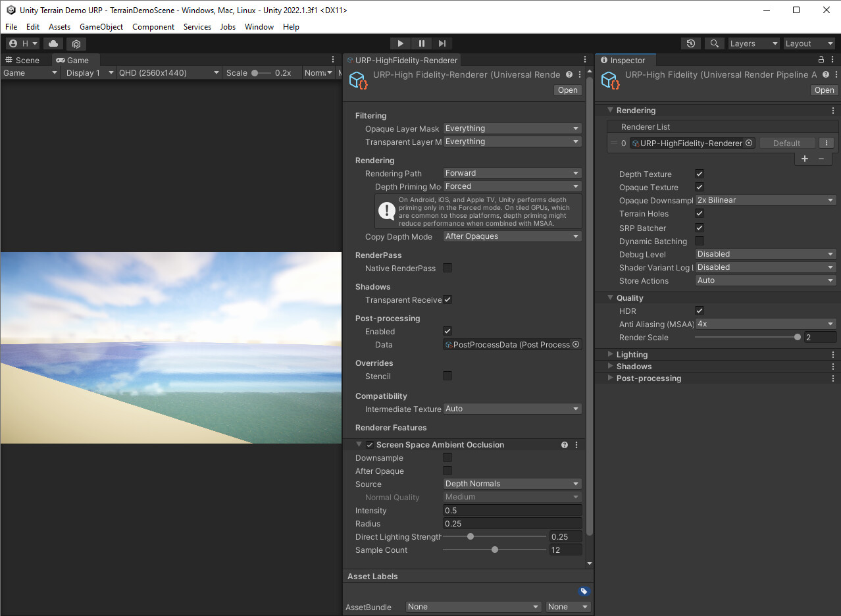The width and height of the screenshot is (841, 616).
Task: Click the Open button in the Inspector header
Action: tap(823, 90)
